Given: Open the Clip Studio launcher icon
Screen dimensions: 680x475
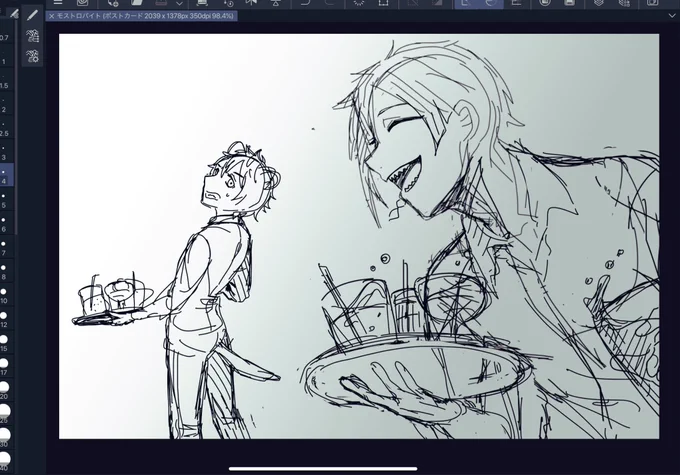Looking at the screenshot, I should pos(82,3).
